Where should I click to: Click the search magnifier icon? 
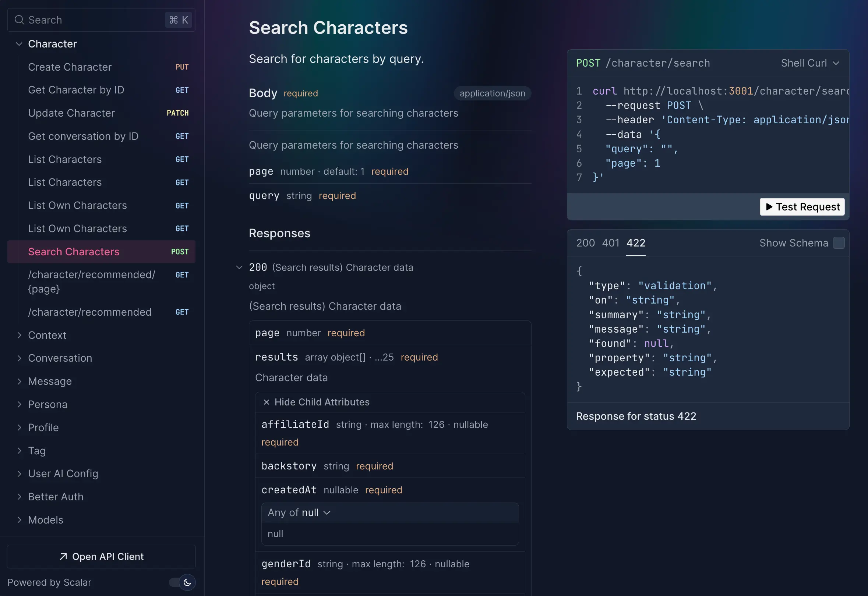[x=19, y=20]
